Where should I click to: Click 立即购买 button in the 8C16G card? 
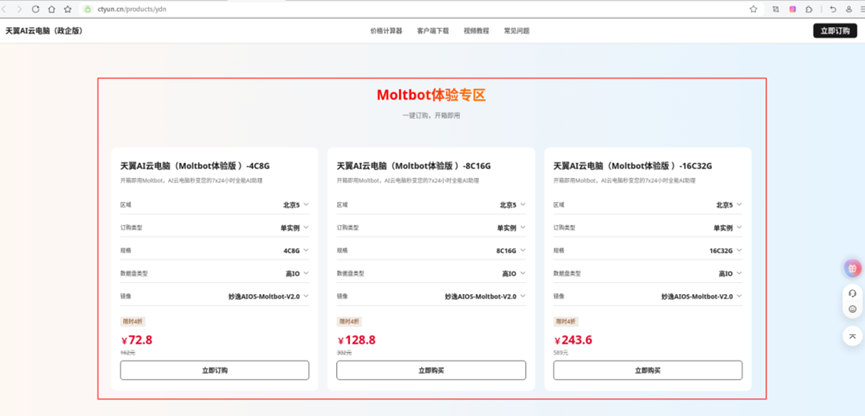[x=431, y=370]
